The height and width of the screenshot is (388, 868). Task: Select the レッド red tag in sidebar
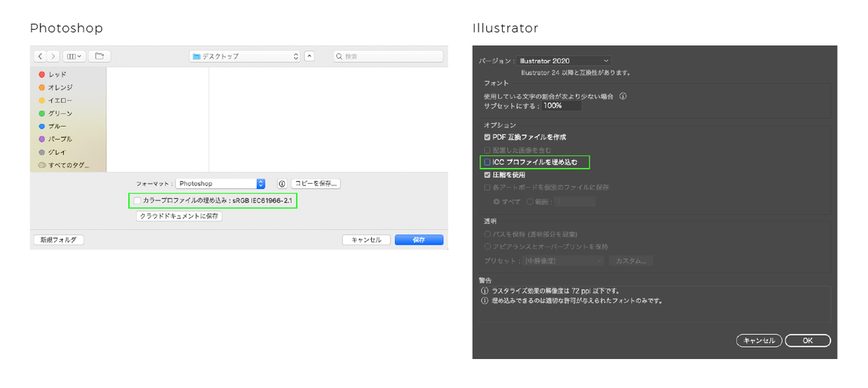tap(52, 75)
